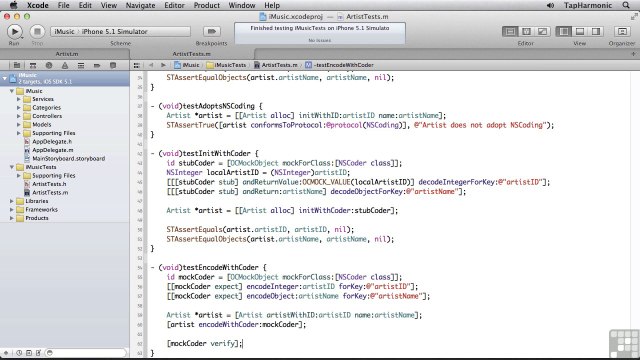This screenshot has width=640, height=360.
Task: Expand the Controllers folder
Action: [x=19, y=116]
